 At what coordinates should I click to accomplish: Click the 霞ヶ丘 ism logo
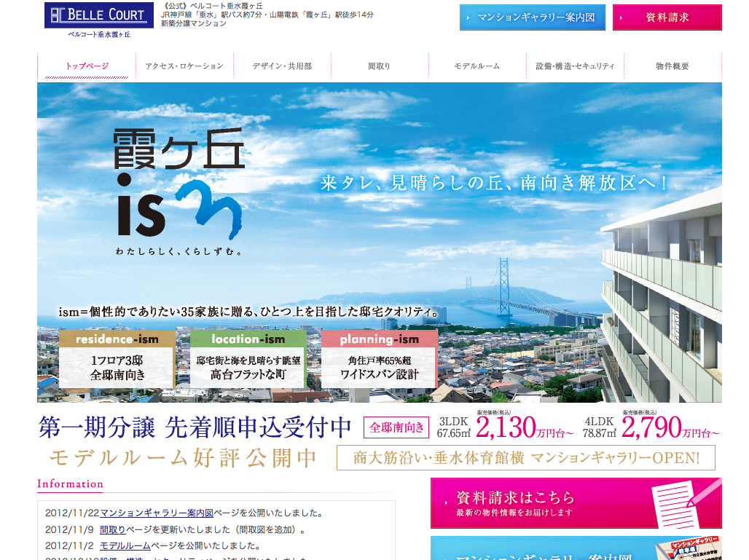[179, 193]
